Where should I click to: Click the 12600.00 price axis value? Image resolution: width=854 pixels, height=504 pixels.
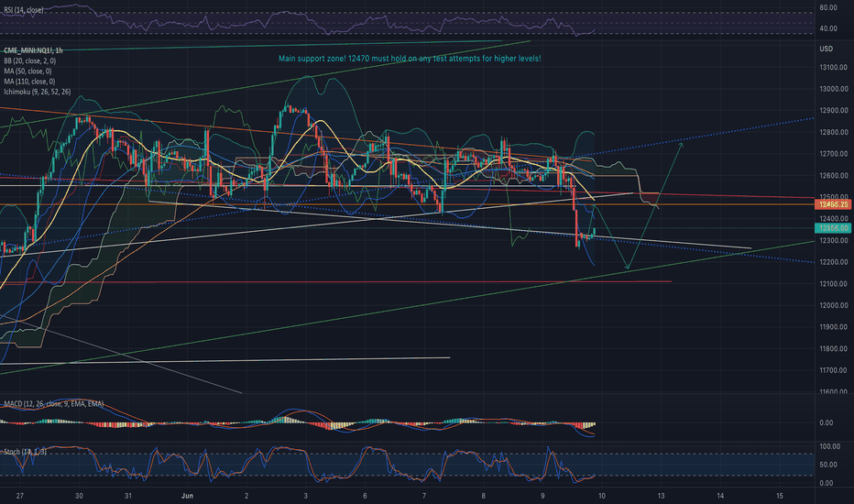(833, 175)
